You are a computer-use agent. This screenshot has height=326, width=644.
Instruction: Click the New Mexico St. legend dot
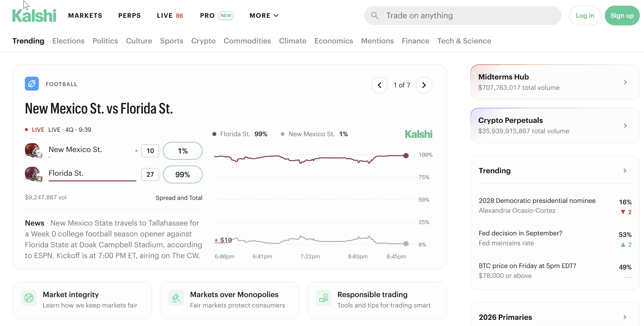point(282,134)
